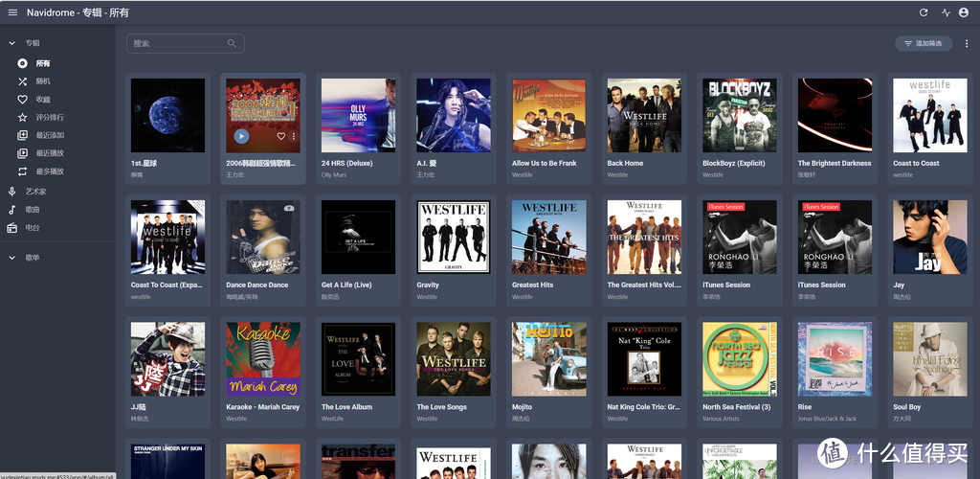980x479 pixels.
Task: Click the radio icon for 电台
Action: 11,228
